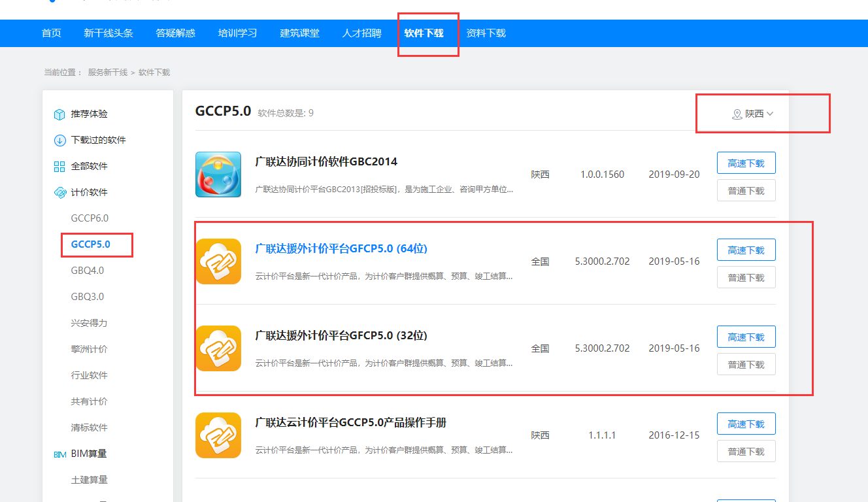Select 下载过的软件 in the sidebar
The image size is (868, 502).
[x=99, y=140]
